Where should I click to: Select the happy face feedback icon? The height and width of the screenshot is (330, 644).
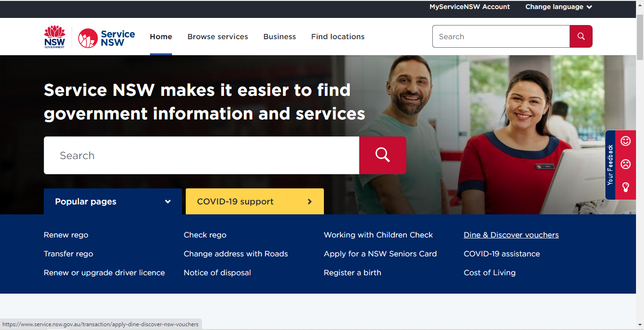tap(626, 141)
